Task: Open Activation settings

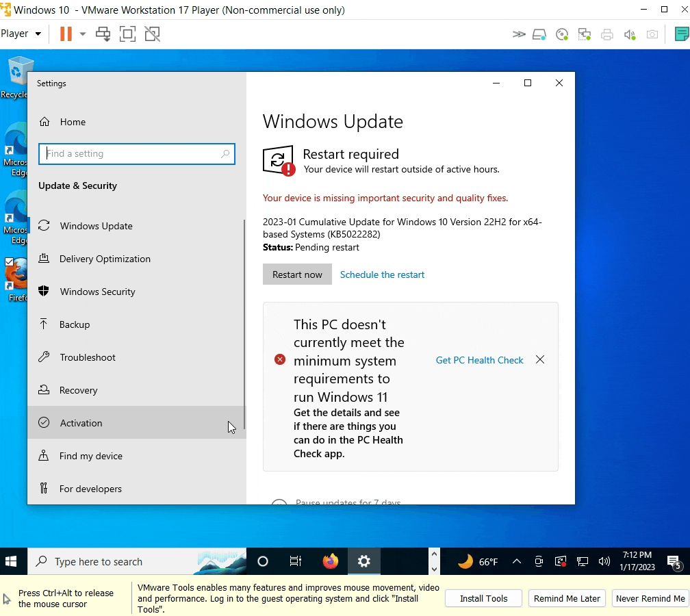Action: [137, 423]
